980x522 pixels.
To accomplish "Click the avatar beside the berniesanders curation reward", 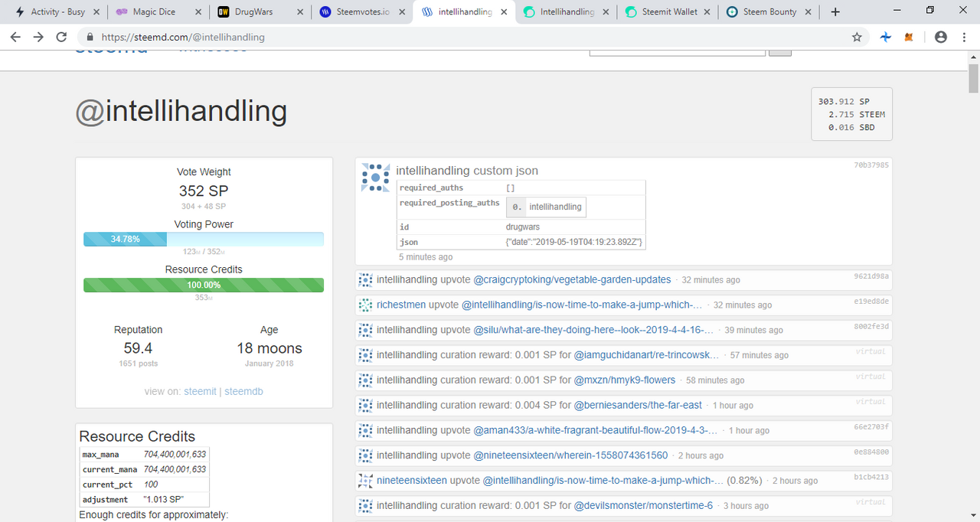I will pos(366,405).
